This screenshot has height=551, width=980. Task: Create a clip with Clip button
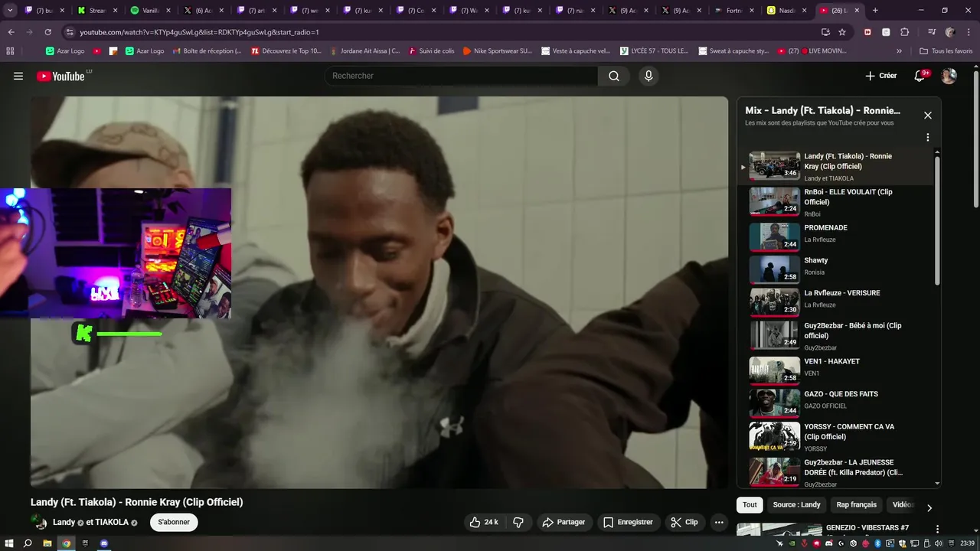coord(684,522)
